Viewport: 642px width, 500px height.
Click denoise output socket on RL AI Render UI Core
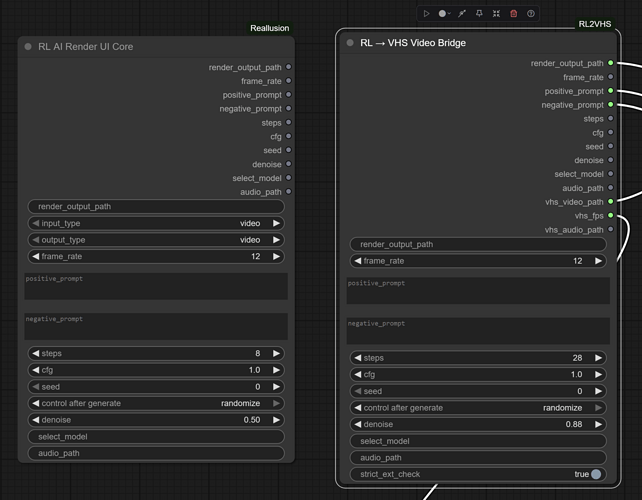[289, 164]
